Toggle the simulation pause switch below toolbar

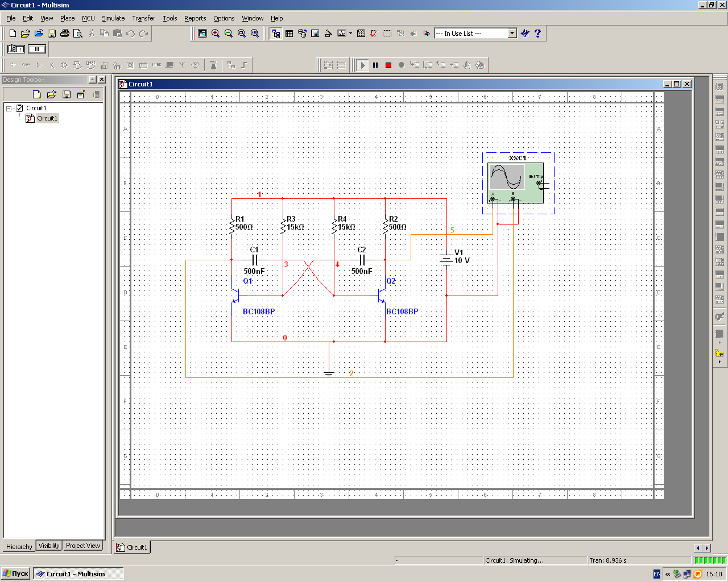pos(37,49)
